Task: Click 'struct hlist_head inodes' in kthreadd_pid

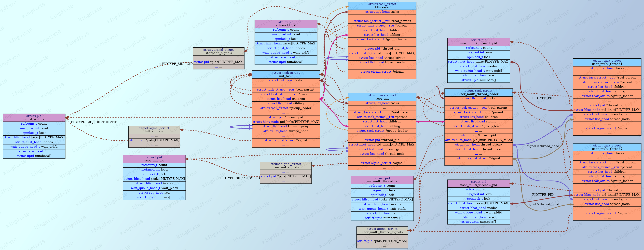Action: click(x=286, y=48)
